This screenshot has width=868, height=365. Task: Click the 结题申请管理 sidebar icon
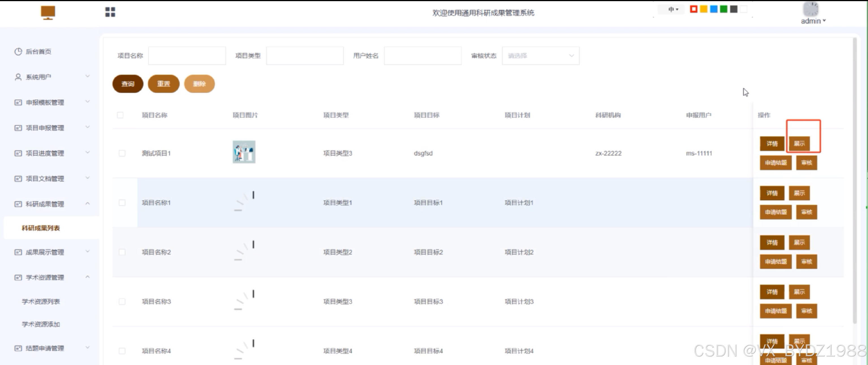pyautogui.click(x=18, y=348)
